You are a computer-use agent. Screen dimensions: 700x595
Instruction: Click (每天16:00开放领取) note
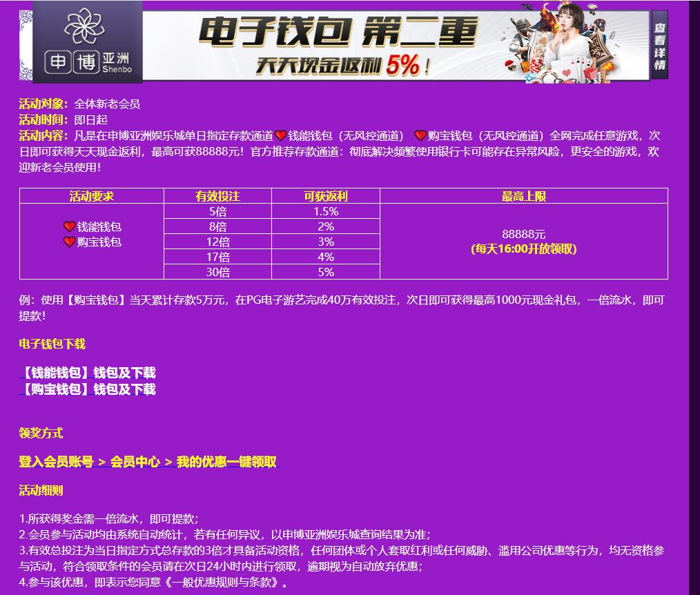524,248
